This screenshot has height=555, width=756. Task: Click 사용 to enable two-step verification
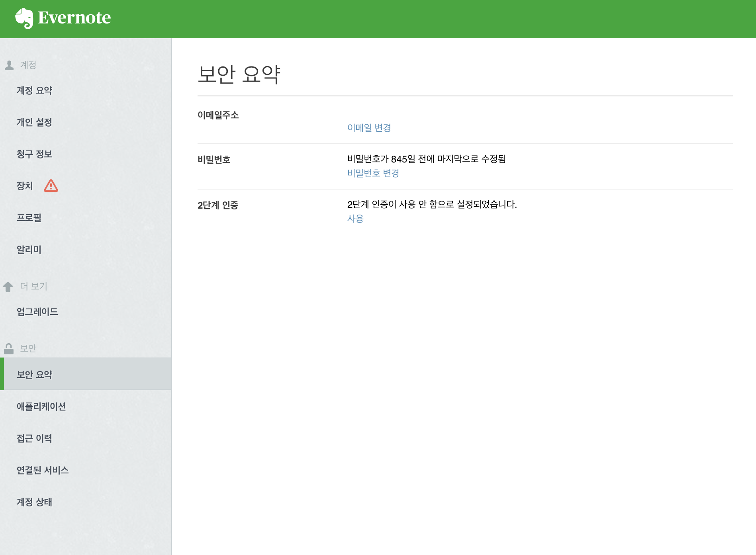click(x=355, y=219)
